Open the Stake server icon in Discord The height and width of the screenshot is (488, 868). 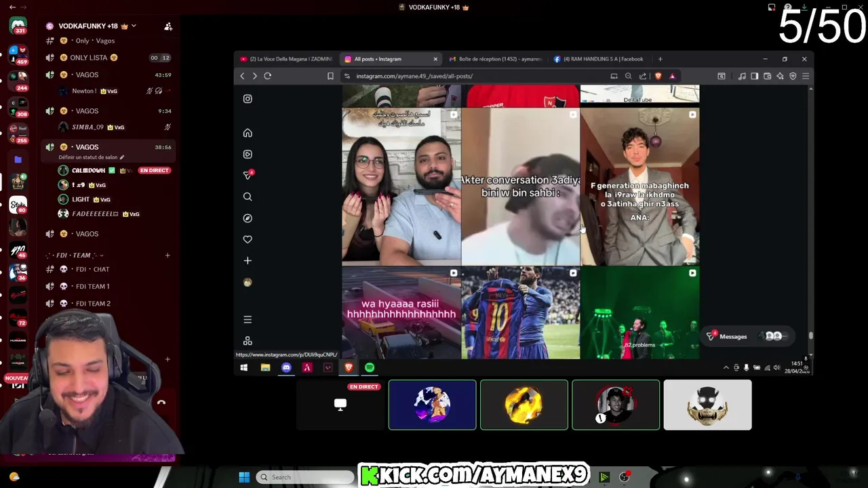[x=18, y=204]
